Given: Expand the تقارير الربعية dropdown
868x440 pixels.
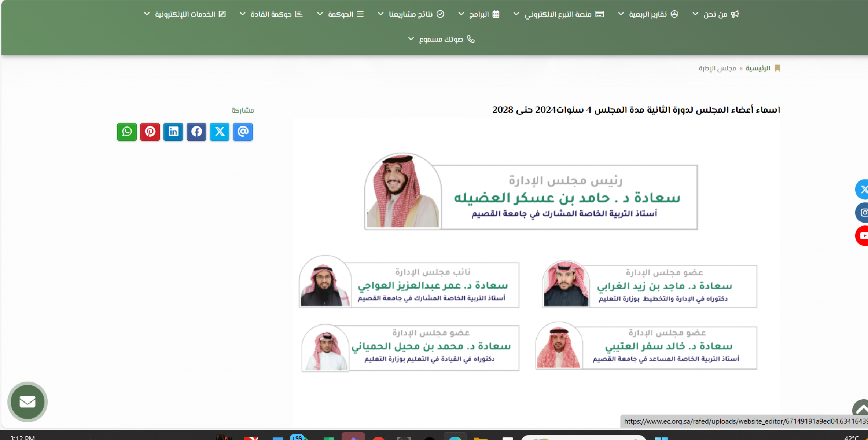Looking at the screenshot, I should 648,14.
